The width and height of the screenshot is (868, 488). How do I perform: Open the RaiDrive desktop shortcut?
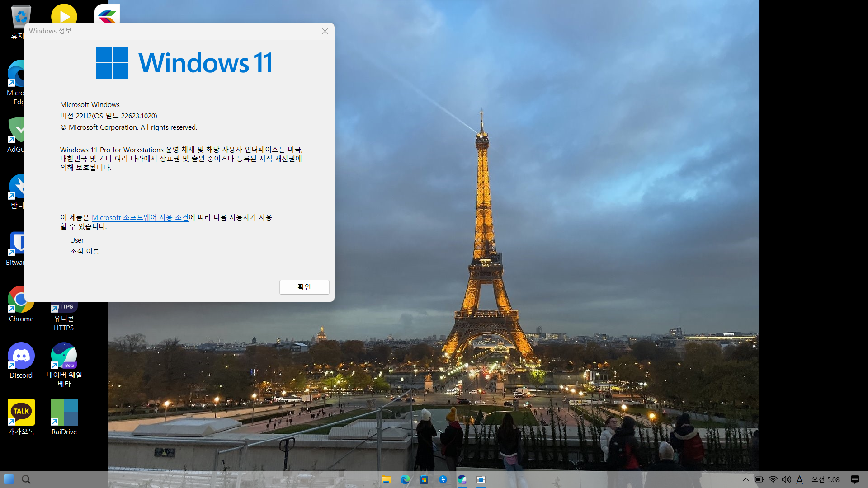tap(64, 417)
